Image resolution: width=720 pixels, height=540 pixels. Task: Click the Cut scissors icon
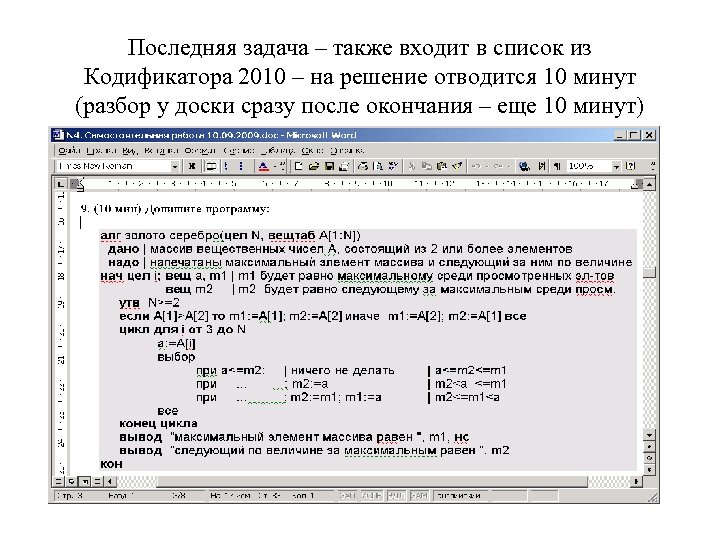(412, 166)
